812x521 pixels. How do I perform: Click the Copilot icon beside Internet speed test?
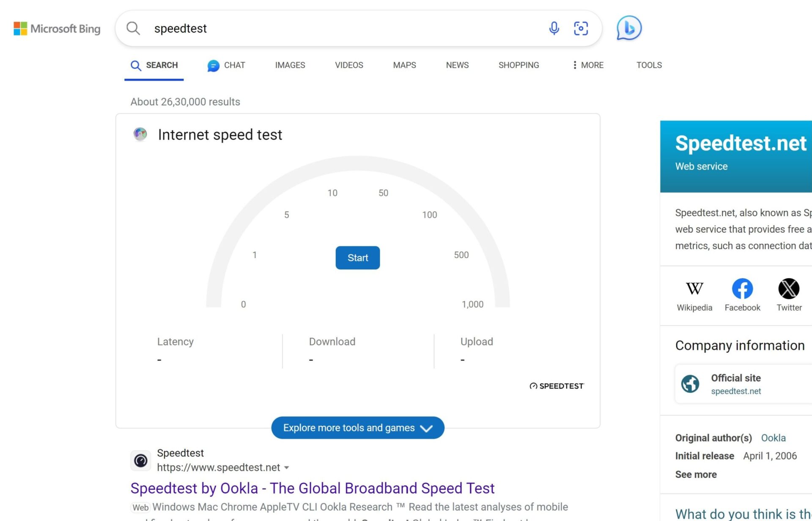(140, 134)
